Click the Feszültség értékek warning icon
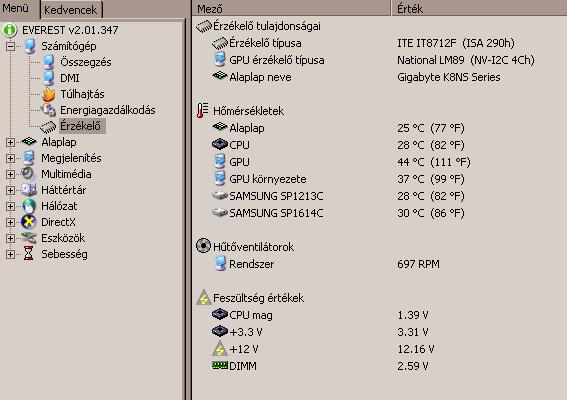The image size is (567, 400). 204,297
